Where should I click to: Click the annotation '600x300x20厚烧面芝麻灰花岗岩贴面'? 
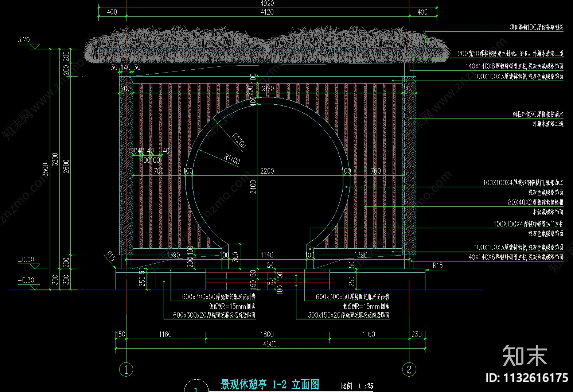point(214,315)
